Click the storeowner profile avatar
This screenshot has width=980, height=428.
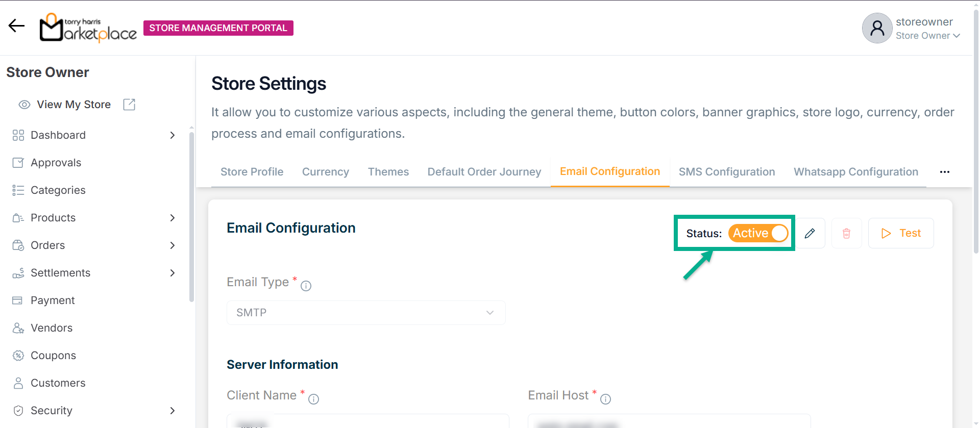[877, 28]
